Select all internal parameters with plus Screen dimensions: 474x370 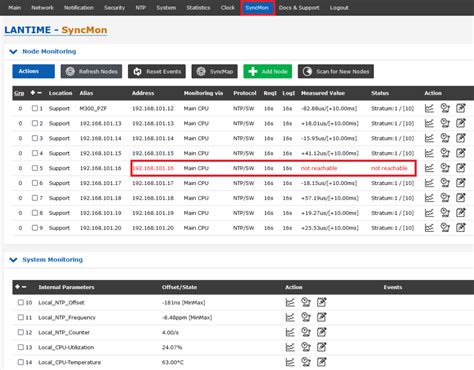pos(17,287)
